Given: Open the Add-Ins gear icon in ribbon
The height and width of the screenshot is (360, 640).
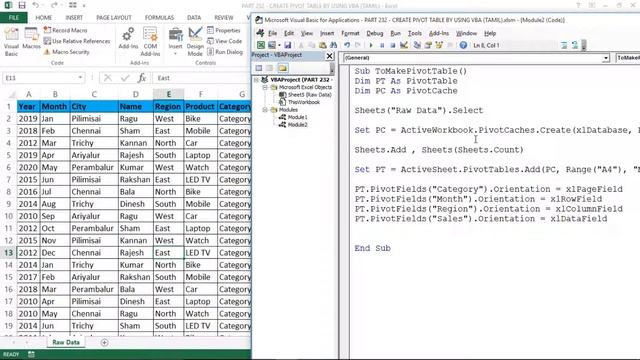Looking at the screenshot, I should click(128, 38).
